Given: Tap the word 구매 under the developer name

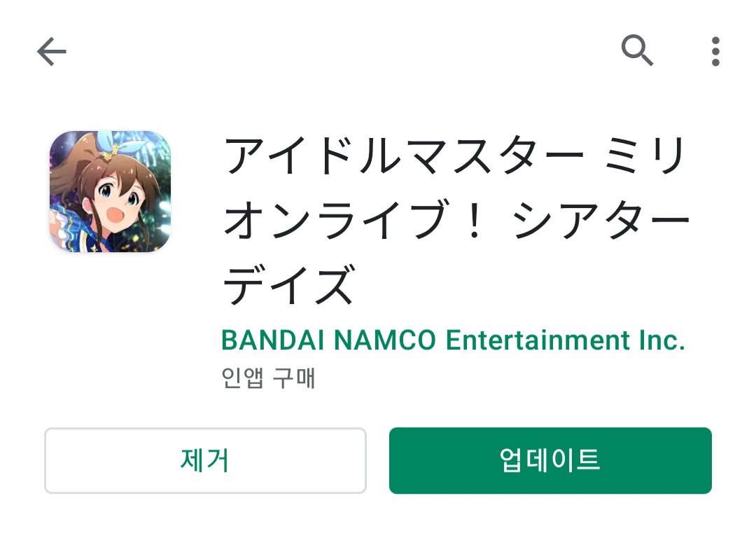Looking at the screenshot, I should point(294,378).
